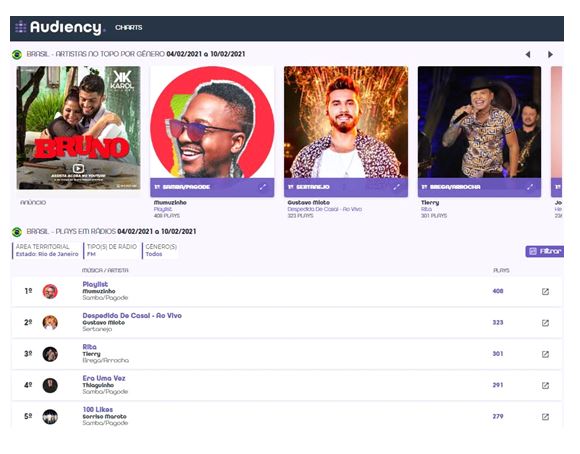Click the Filtrar button
This screenshot has height=454, width=580.
click(x=544, y=252)
